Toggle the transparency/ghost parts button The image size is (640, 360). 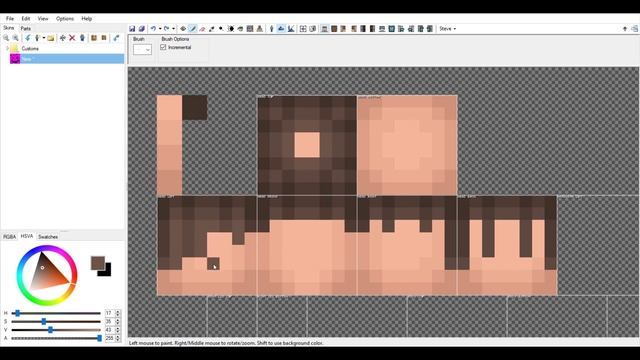point(313,29)
